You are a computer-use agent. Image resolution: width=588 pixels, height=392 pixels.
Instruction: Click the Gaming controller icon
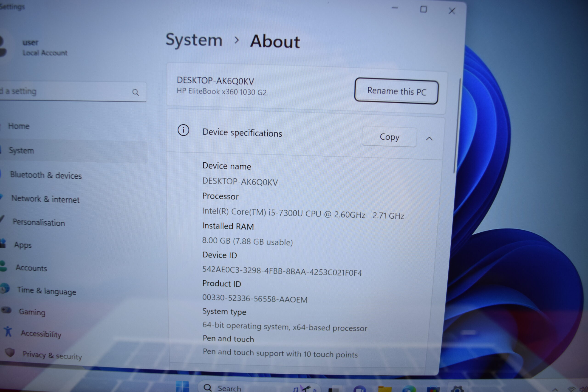(x=6, y=310)
